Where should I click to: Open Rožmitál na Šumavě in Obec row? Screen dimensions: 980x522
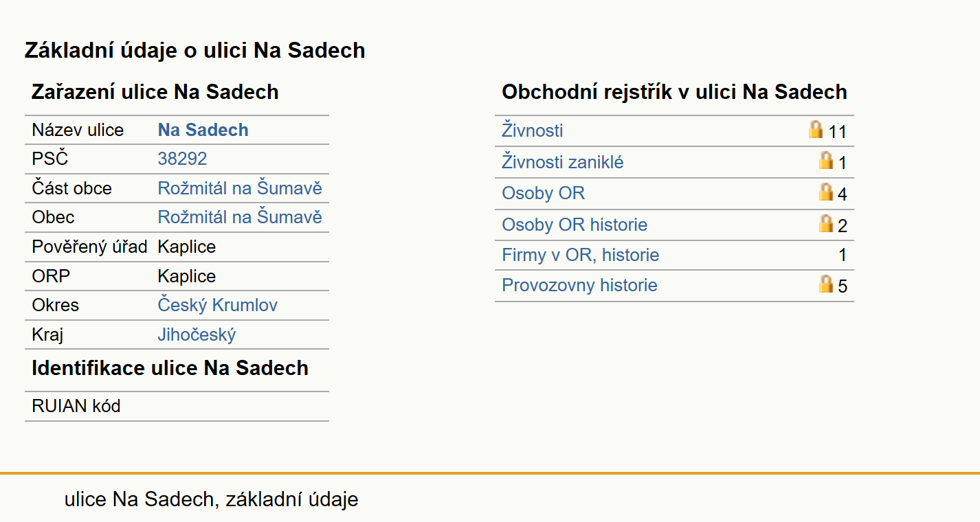tap(240, 217)
